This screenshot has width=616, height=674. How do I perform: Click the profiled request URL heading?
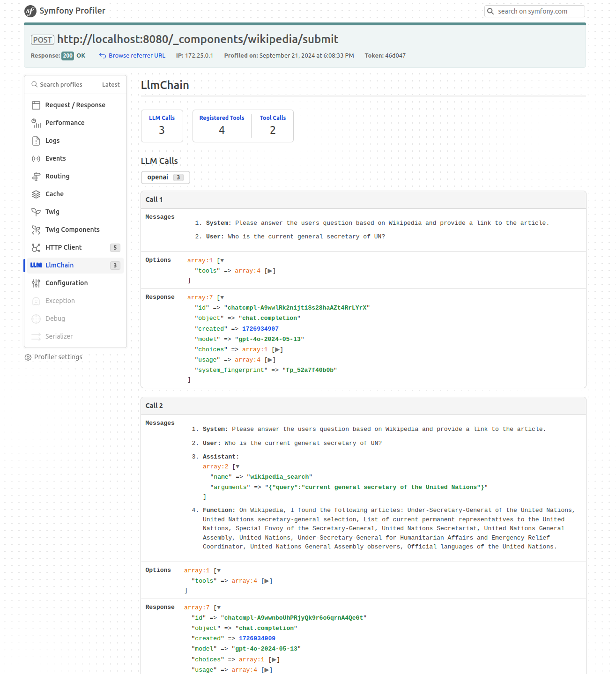pyautogui.click(x=198, y=39)
